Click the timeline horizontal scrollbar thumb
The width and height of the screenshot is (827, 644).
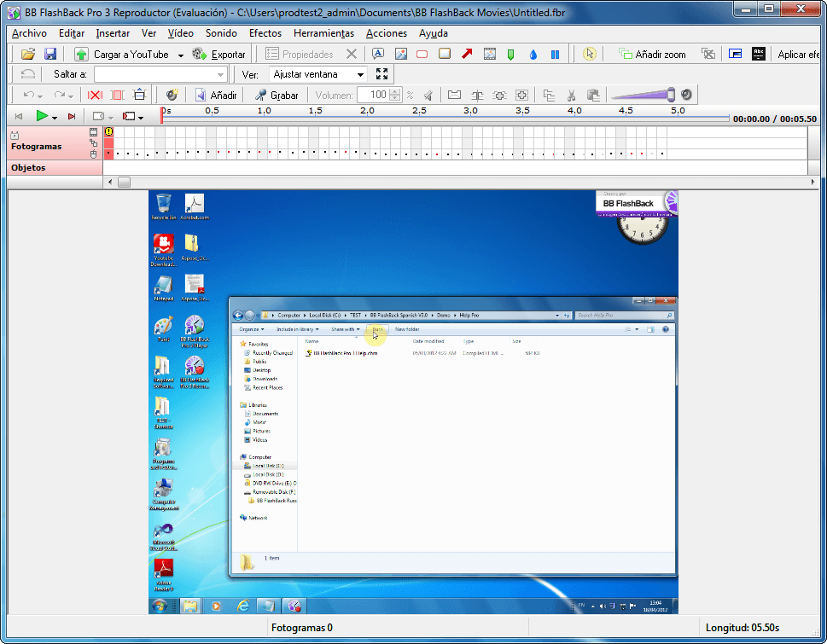[124, 183]
